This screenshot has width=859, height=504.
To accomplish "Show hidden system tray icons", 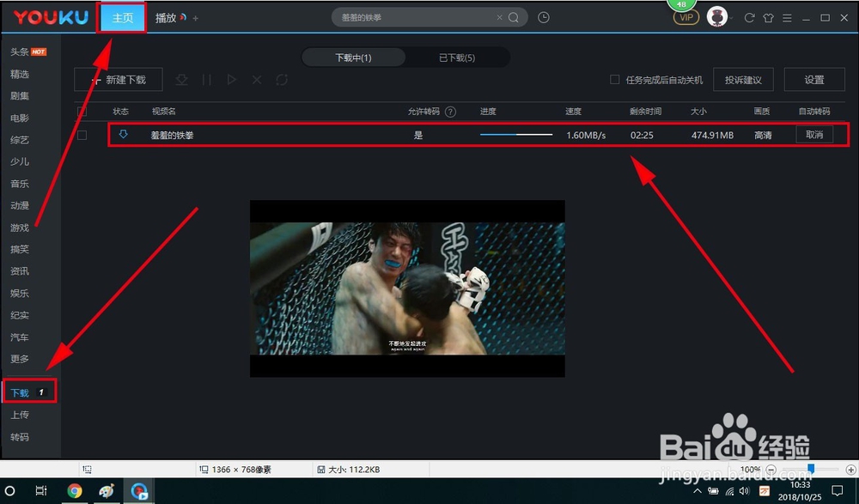I will click(698, 491).
